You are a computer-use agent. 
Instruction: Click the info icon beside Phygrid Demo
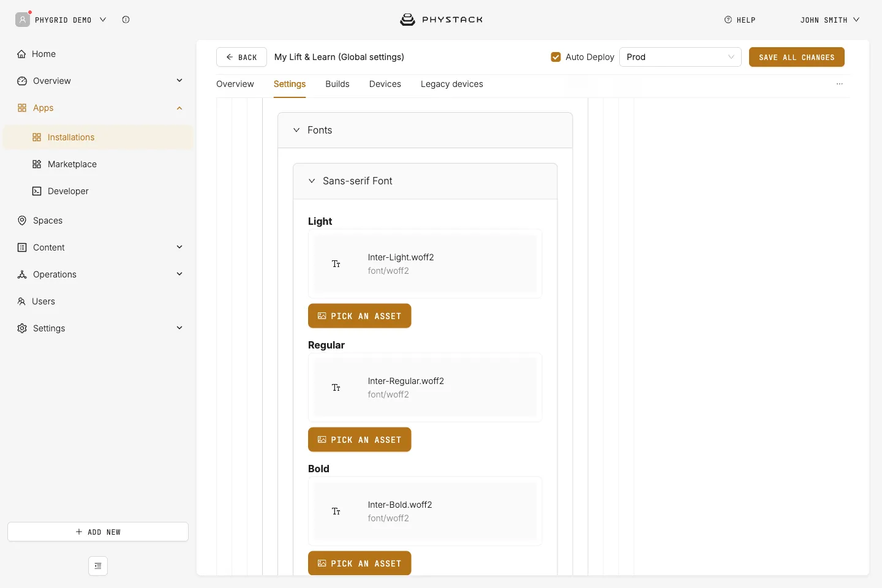(x=126, y=20)
